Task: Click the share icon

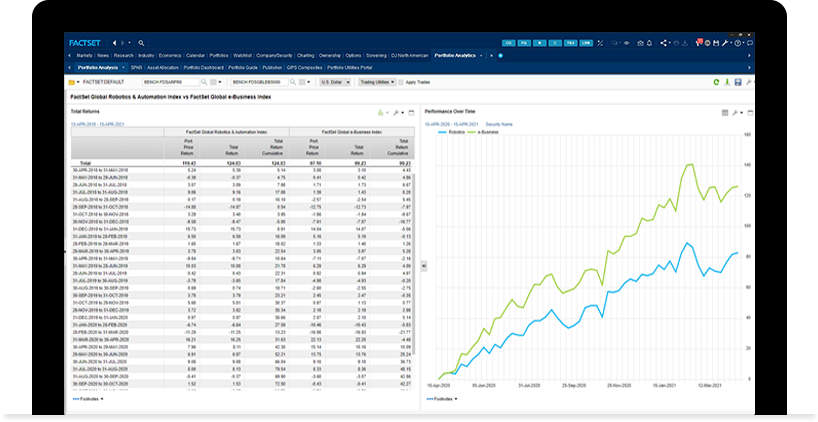Action: coord(664,43)
